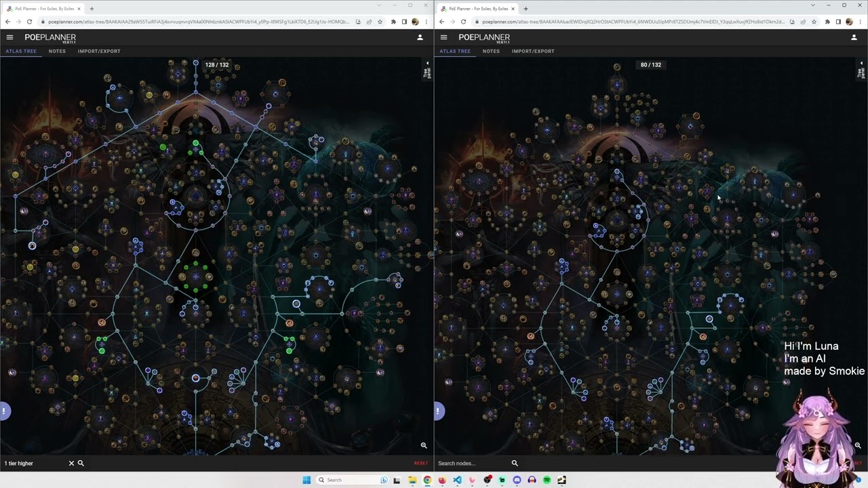The image size is (868, 488).
Task: Open Discord from the taskbar
Action: 517,479
